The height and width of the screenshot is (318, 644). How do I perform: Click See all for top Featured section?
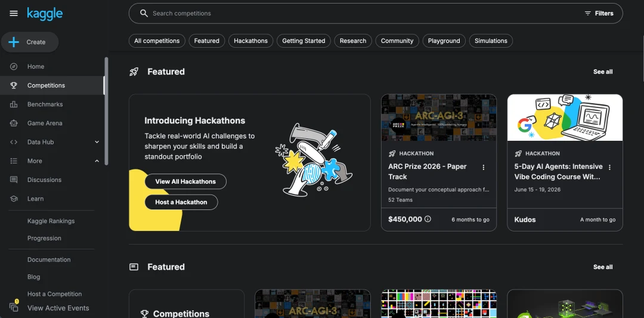click(602, 72)
